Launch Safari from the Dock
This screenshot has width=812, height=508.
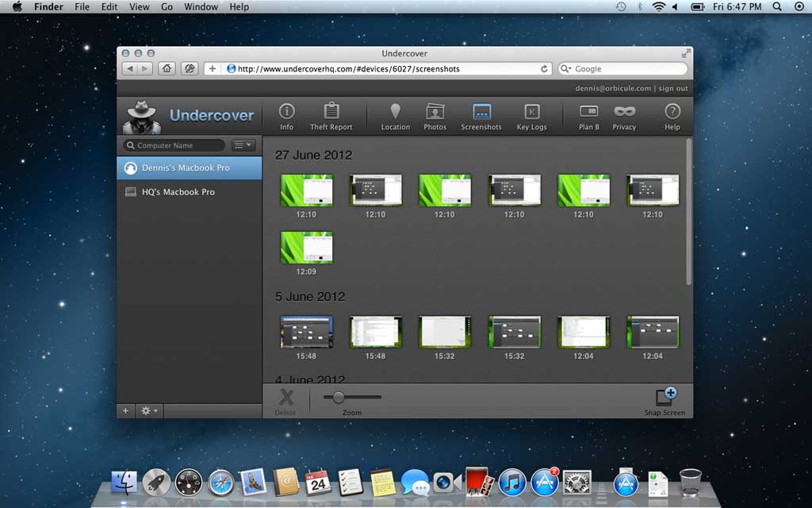pos(221,483)
